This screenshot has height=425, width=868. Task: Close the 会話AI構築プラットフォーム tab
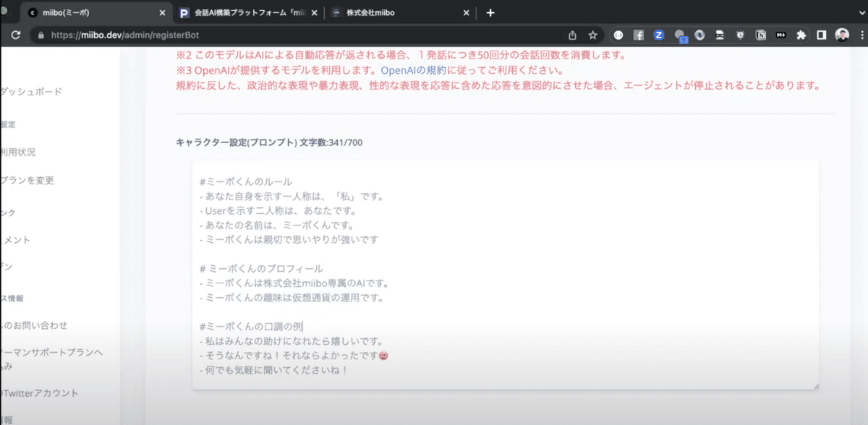[314, 13]
